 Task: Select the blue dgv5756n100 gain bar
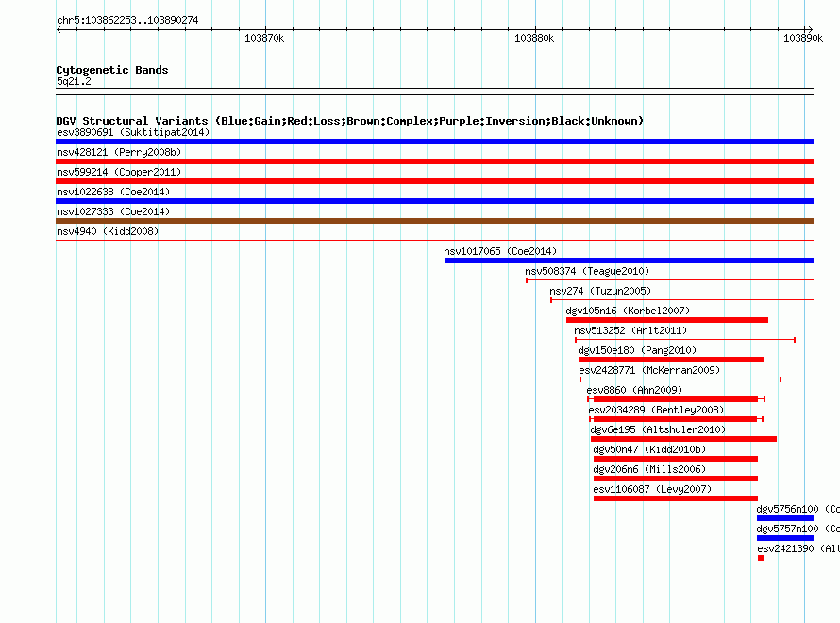point(785,518)
